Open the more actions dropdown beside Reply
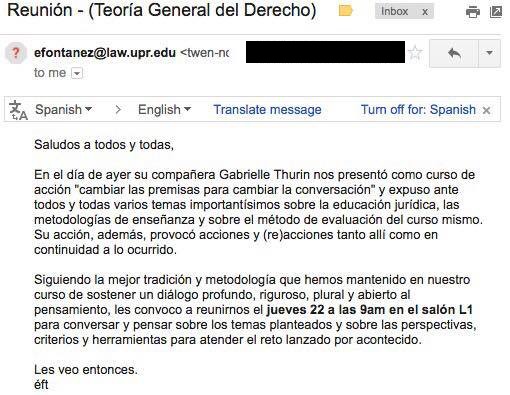Image resolution: width=510 pixels, height=395 pixels. click(489, 53)
